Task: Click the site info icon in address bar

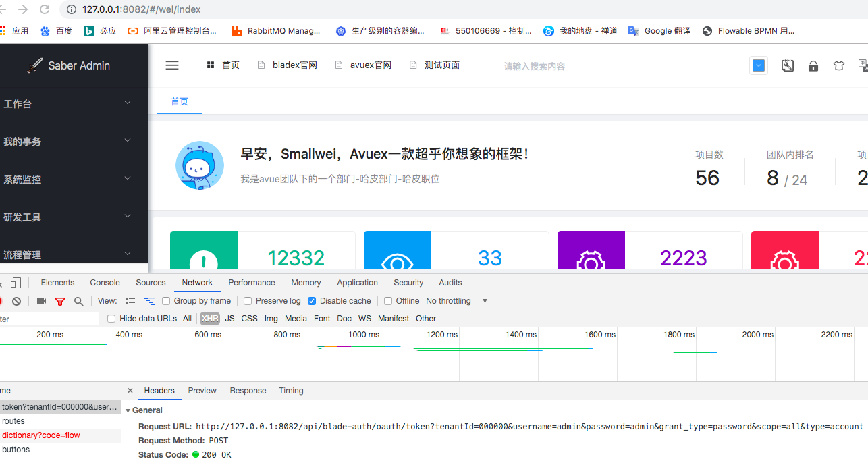Action: (71, 9)
